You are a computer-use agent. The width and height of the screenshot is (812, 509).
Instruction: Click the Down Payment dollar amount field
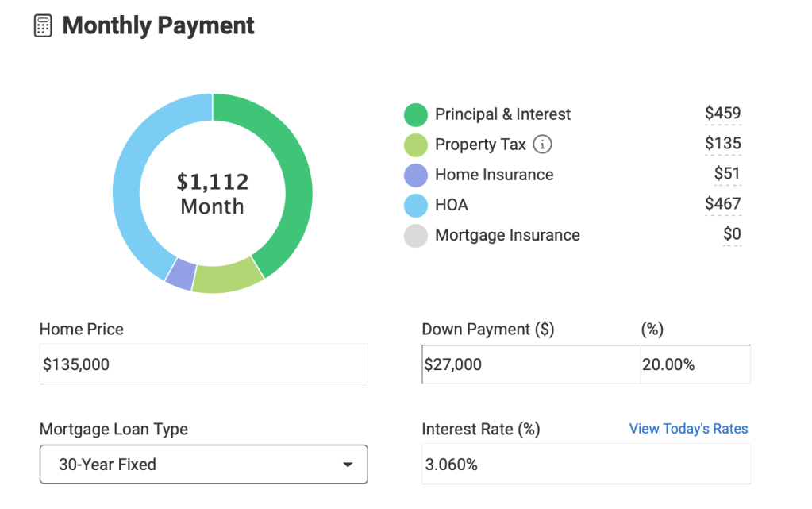tap(530, 364)
